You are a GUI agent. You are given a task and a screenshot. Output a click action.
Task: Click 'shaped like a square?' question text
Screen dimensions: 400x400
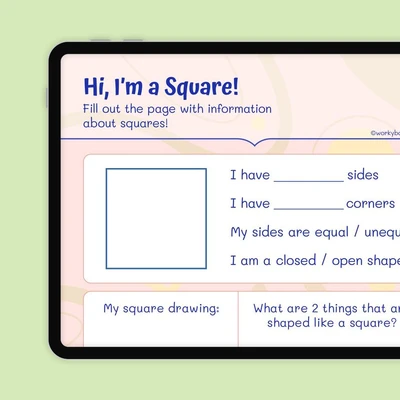(x=332, y=323)
